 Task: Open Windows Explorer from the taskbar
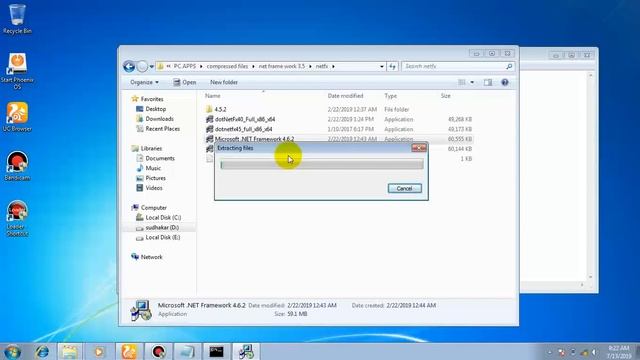(69, 352)
